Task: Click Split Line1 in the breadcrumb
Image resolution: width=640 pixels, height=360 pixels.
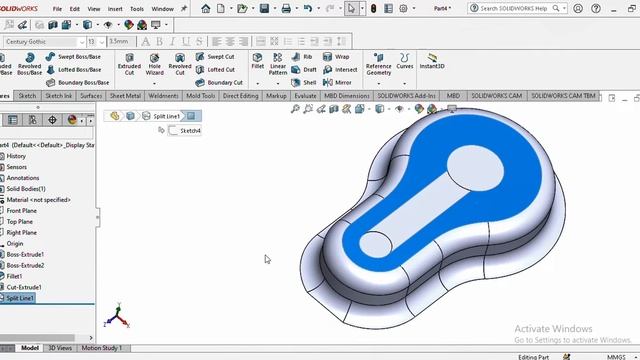Action: coord(162,116)
